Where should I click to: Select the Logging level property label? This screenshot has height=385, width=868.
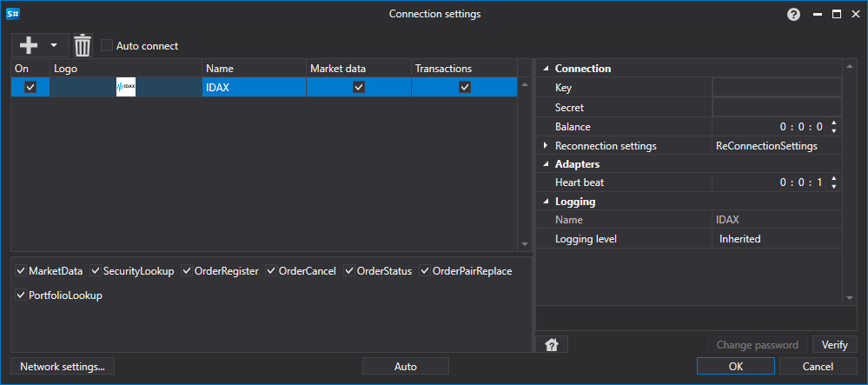pos(586,239)
